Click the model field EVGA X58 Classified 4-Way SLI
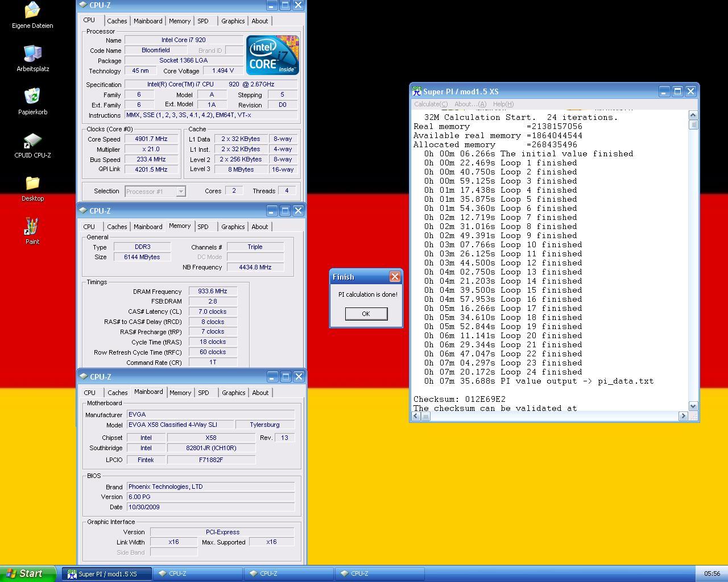This screenshot has width=728, height=582. click(x=180, y=425)
